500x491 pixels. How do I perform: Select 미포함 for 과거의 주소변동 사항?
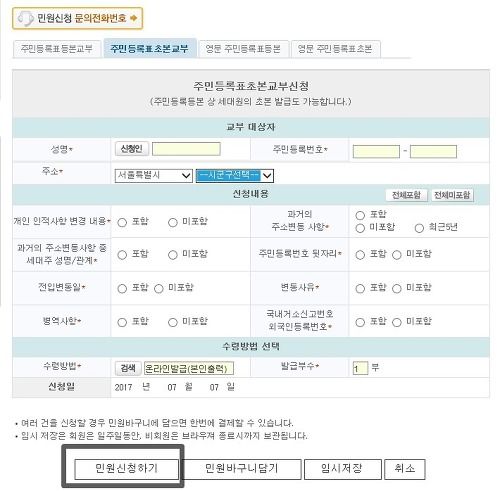pyautogui.click(x=360, y=228)
